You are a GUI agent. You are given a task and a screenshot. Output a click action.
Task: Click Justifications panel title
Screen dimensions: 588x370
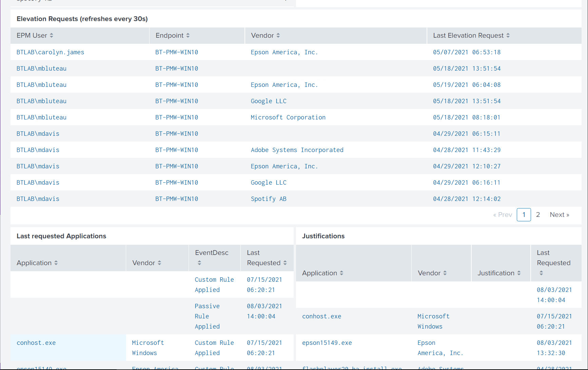(323, 236)
